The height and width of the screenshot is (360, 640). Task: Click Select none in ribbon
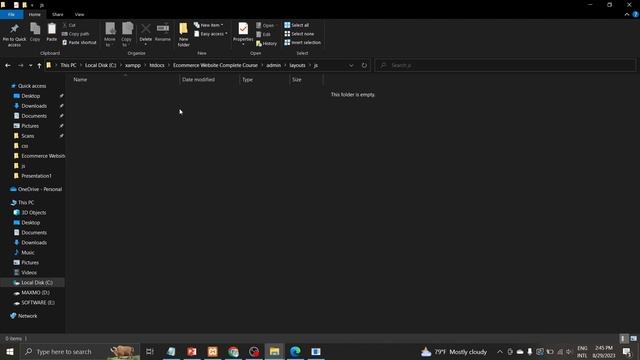299,34
